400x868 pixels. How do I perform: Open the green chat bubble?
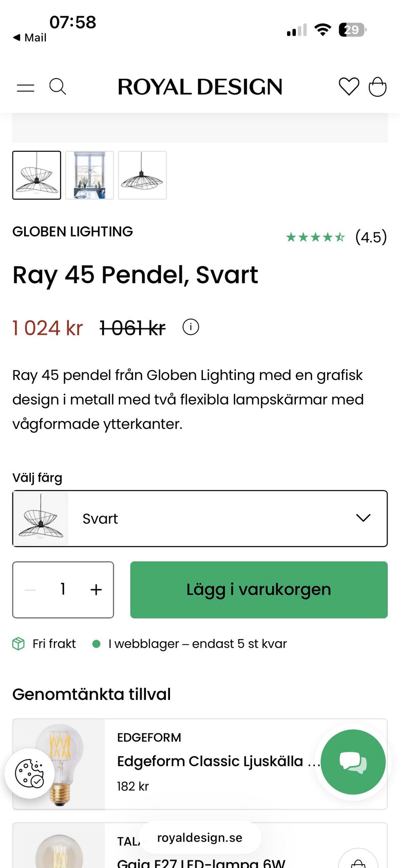353,762
